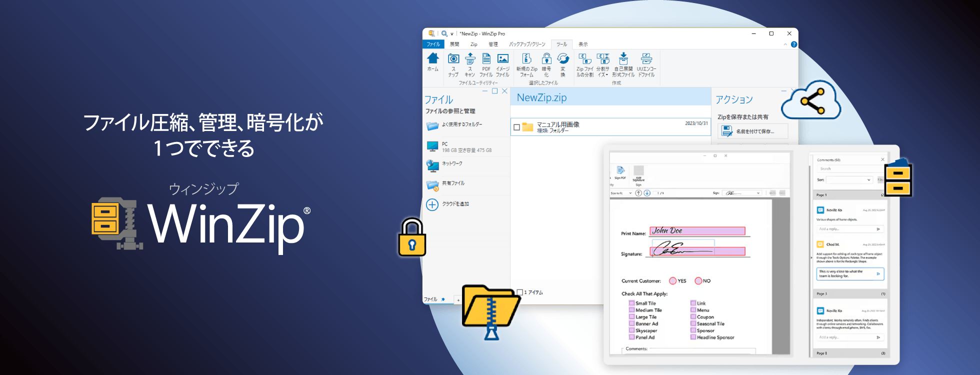Check the Small Tile box
Screen dimensions: 980x375
click(631, 303)
